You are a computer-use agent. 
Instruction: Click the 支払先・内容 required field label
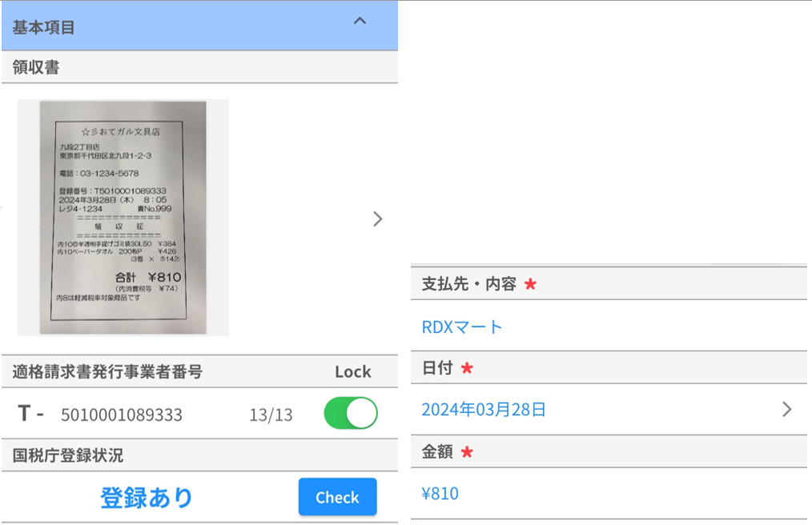(x=469, y=284)
